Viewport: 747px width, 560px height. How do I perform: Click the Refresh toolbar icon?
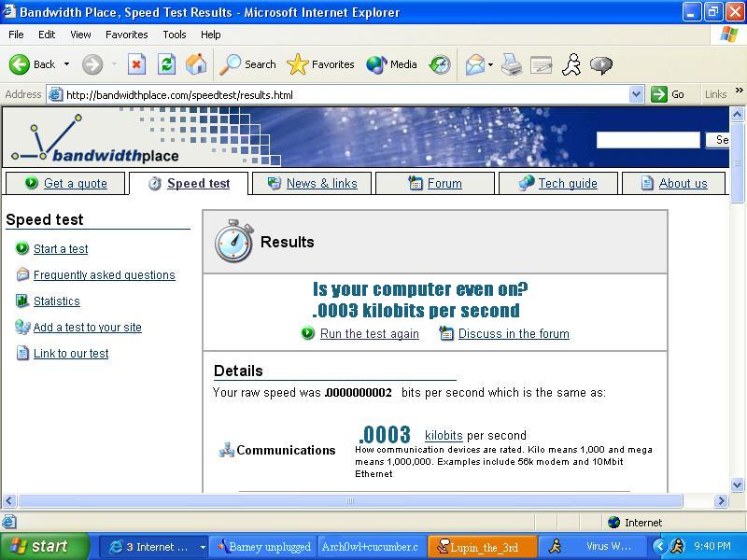(167, 64)
